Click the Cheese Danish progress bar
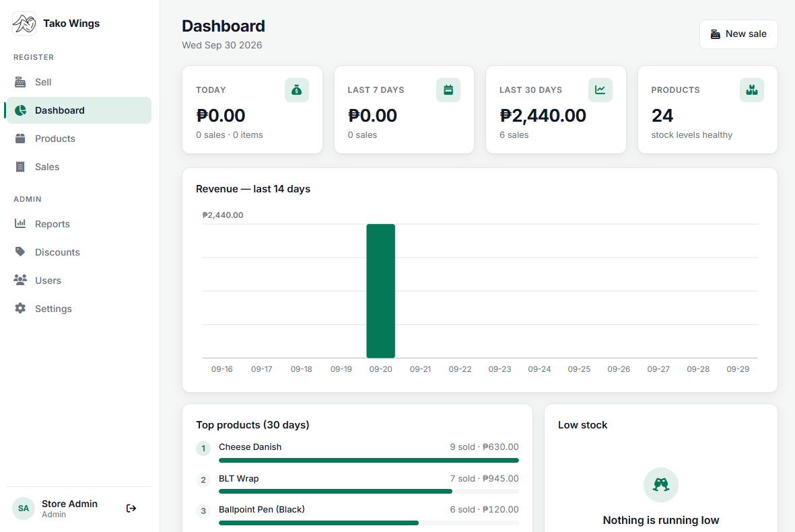Image resolution: width=795 pixels, height=532 pixels. (x=369, y=461)
